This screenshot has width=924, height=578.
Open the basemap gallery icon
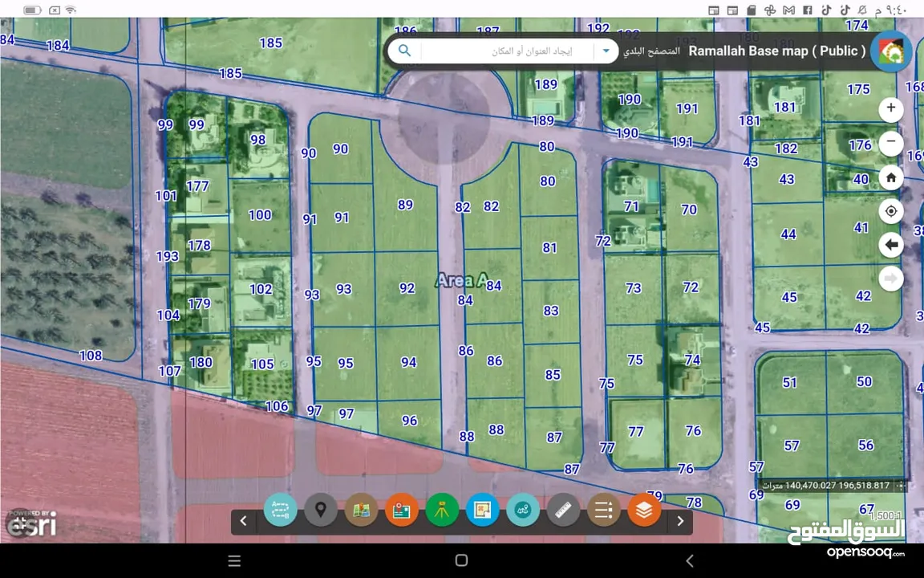pyautogui.click(x=361, y=510)
